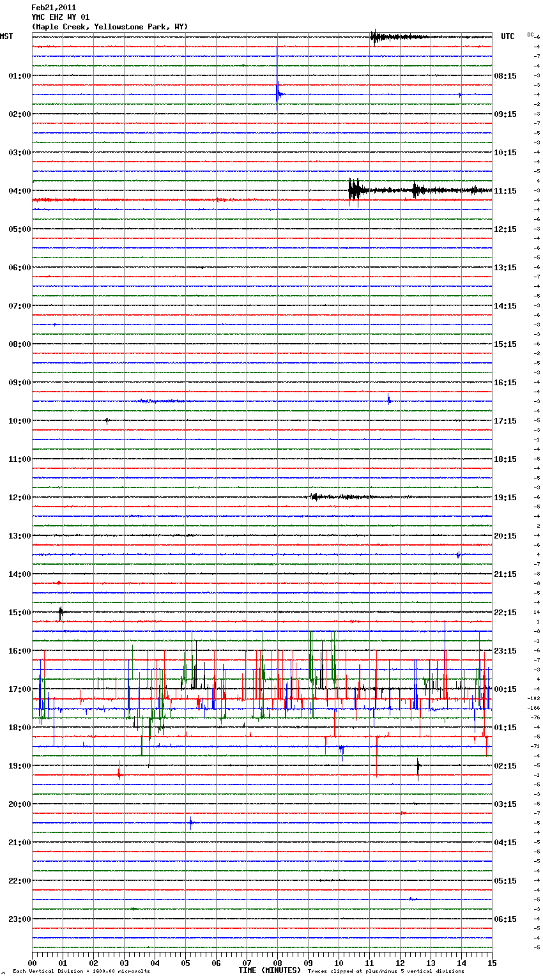The height and width of the screenshot is (980, 543).
Task: Select the DC offset value -166
Action: tap(535, 708)
